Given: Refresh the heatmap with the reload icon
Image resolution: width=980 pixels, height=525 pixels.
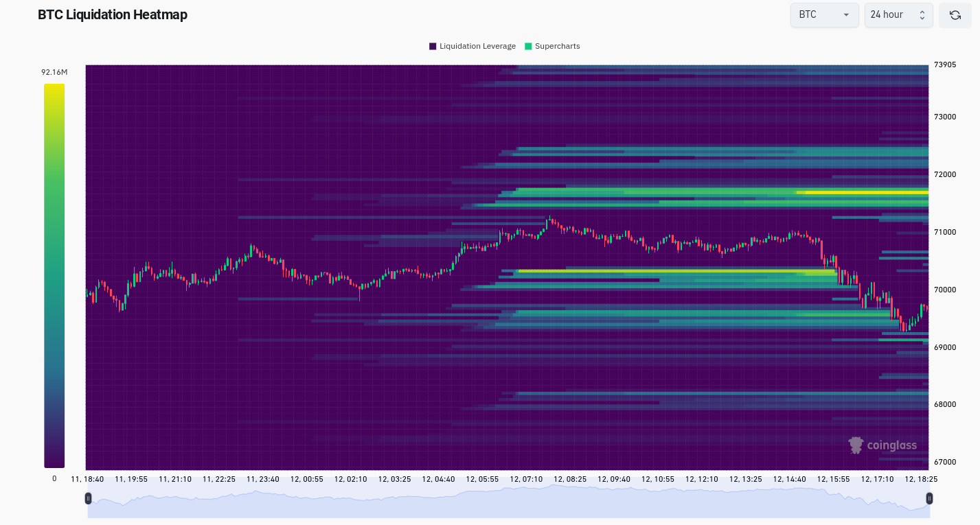Looking at the screenshot, I should click(x=955, y=15).
